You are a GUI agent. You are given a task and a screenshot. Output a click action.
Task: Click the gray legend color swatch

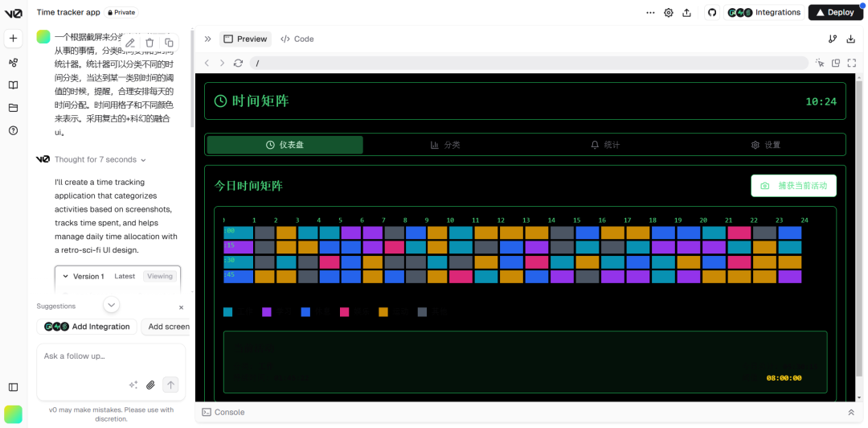point(422,312)
